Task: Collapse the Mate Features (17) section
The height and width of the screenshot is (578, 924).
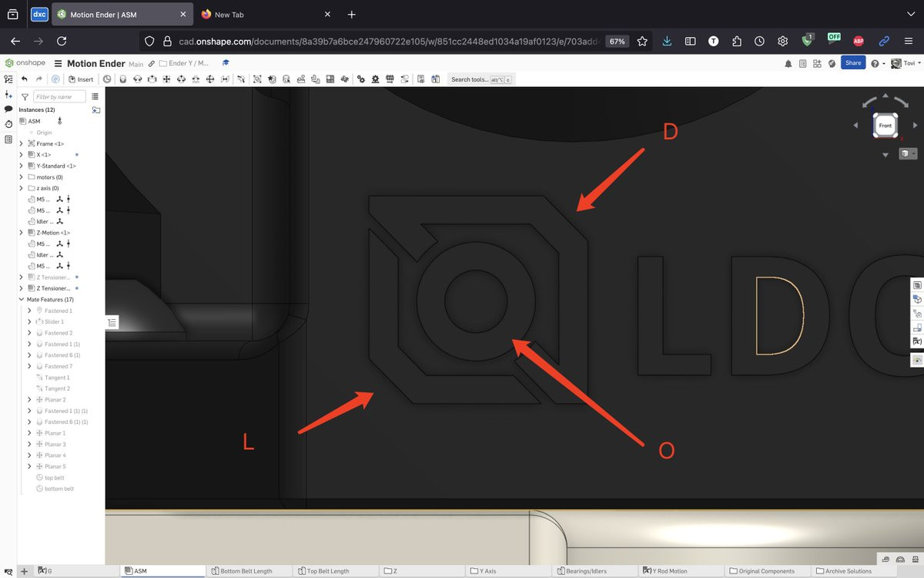Action: 21,299
